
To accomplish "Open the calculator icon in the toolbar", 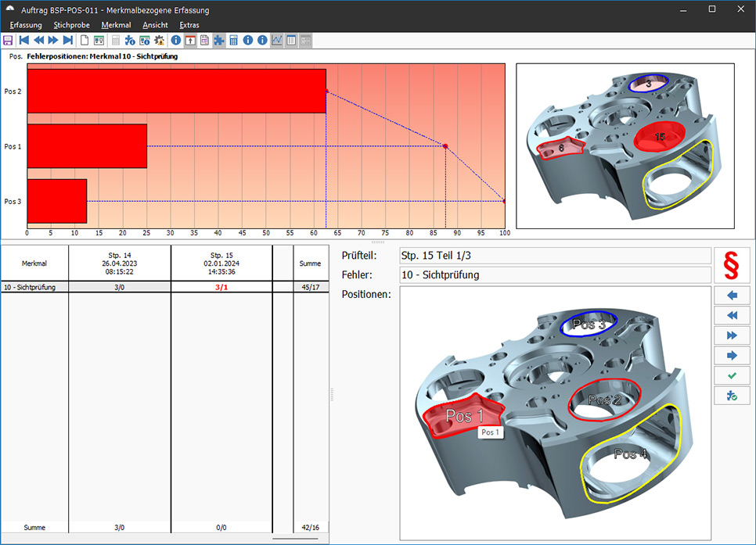I will tap(233, 40).
